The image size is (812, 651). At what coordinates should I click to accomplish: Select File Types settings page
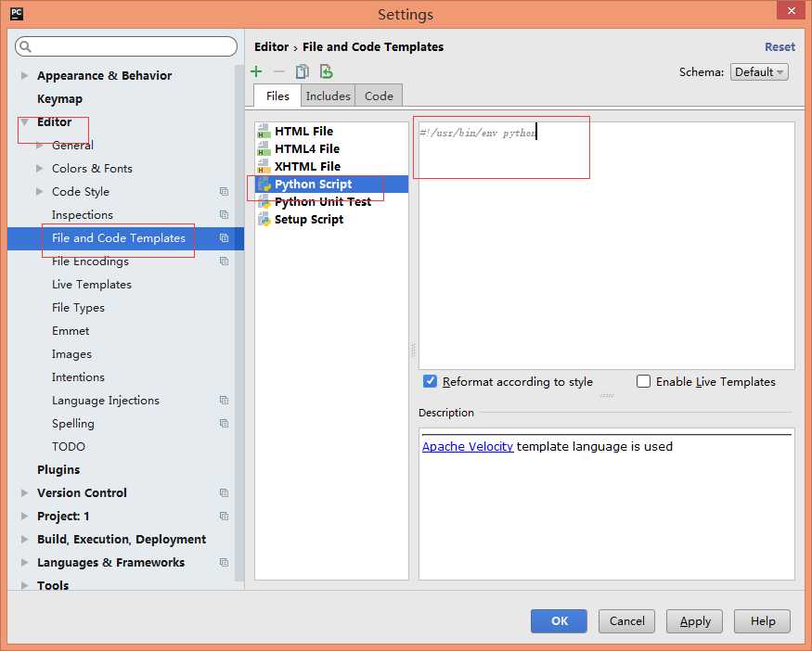click(78, 307)
